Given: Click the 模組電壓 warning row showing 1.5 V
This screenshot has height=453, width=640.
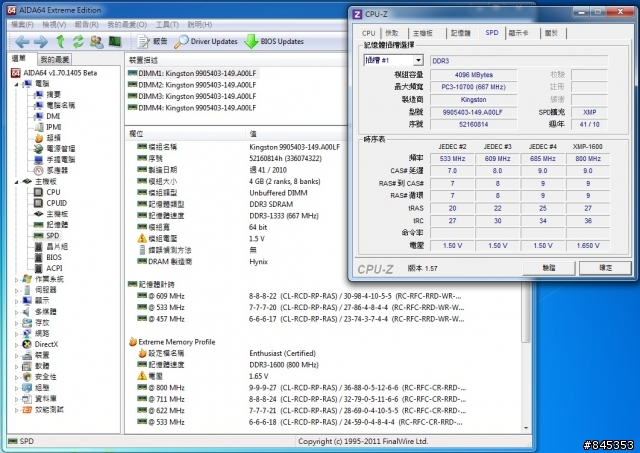Looking at the screenshot, I should point(200,239).
